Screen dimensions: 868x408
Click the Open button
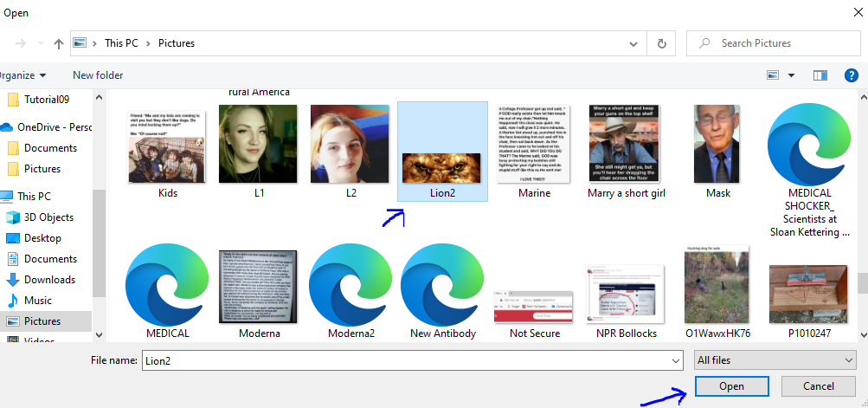click(732, 386)
